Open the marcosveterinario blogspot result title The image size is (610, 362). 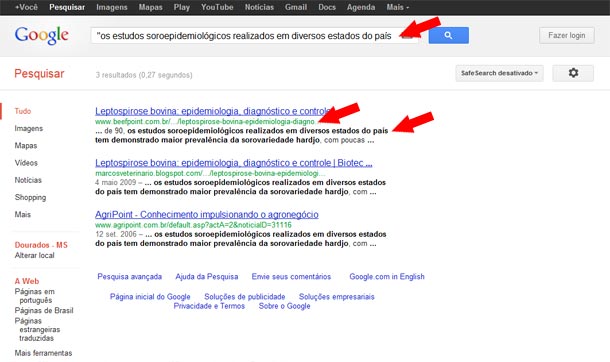click(233, 163)
